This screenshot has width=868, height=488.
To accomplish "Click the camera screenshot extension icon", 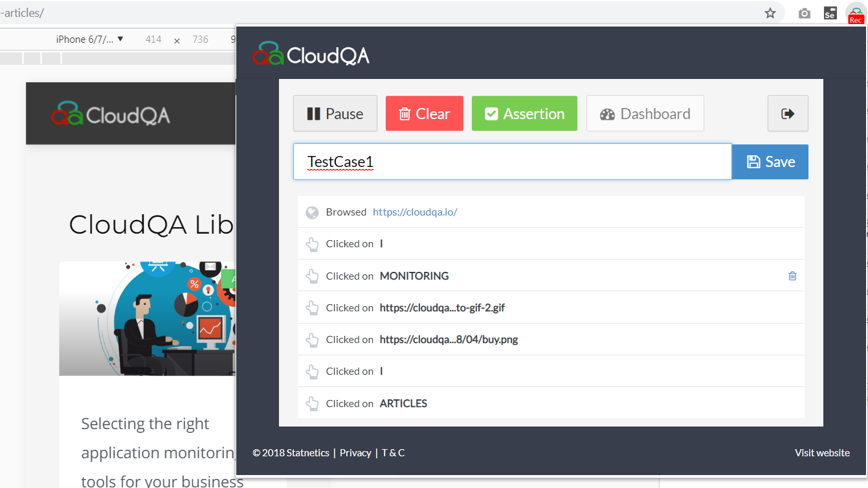I will 805,13.
